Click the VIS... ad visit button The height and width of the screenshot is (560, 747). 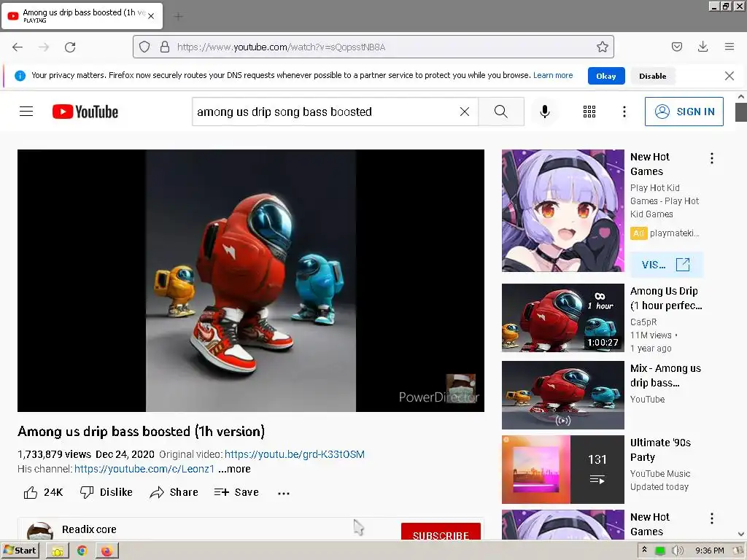[665, 265]
